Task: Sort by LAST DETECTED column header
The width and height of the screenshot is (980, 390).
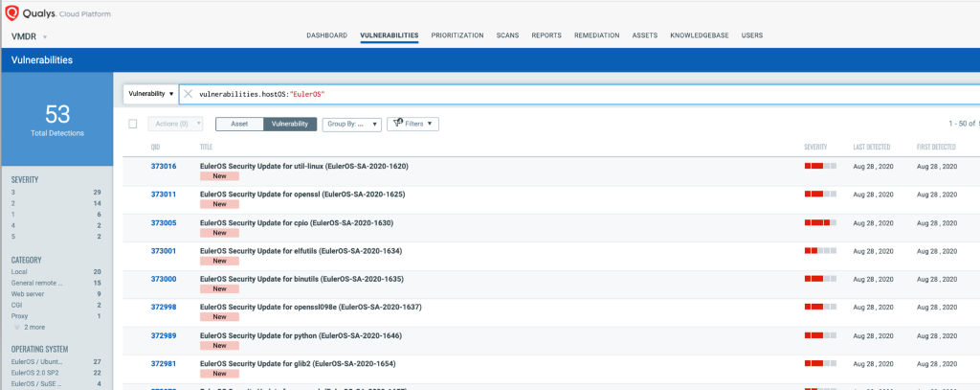Action: click(x=872, y=148)
